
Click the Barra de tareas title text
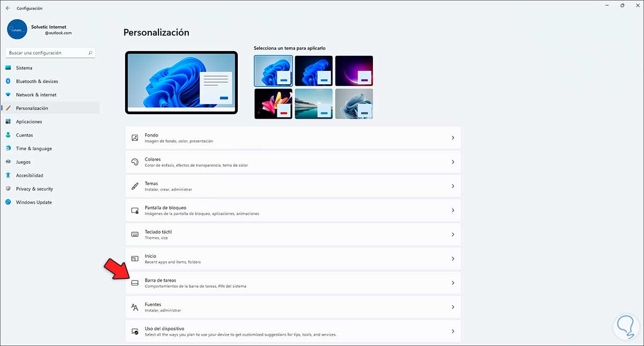coord(160,280)
